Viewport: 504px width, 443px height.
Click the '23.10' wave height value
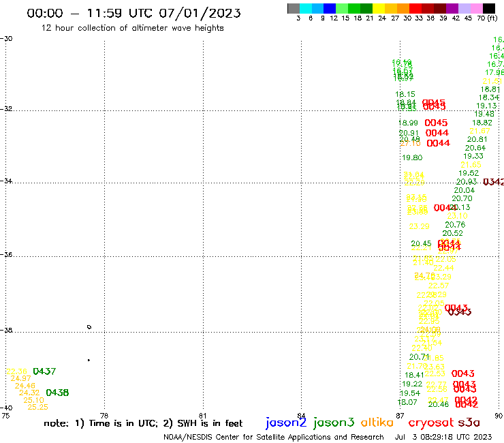pos(457,216)
